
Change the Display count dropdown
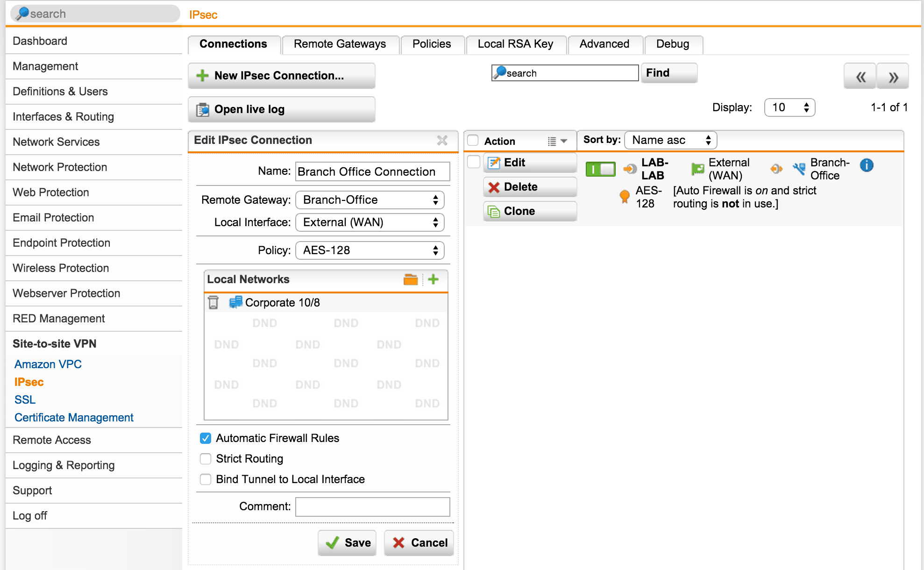point(789,107)
